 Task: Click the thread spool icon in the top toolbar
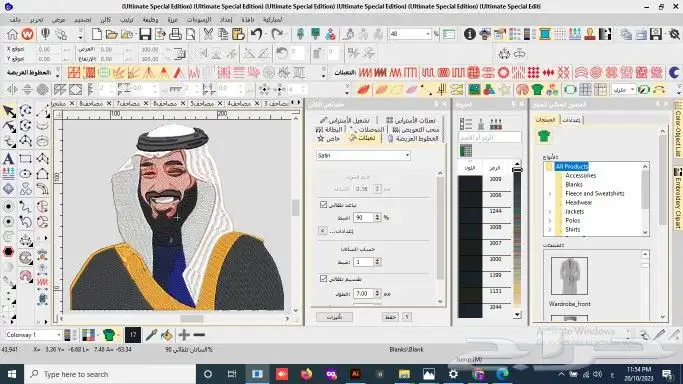pyautogui.click(x=545, y=34)
